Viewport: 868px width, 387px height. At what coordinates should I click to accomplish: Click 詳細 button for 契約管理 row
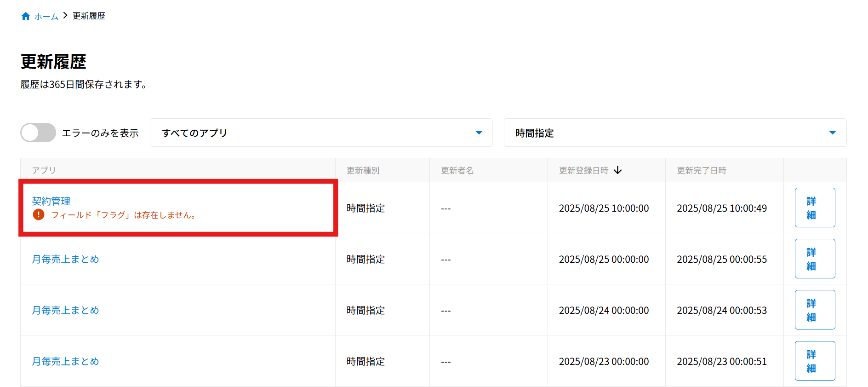click(x=815, y=208)
